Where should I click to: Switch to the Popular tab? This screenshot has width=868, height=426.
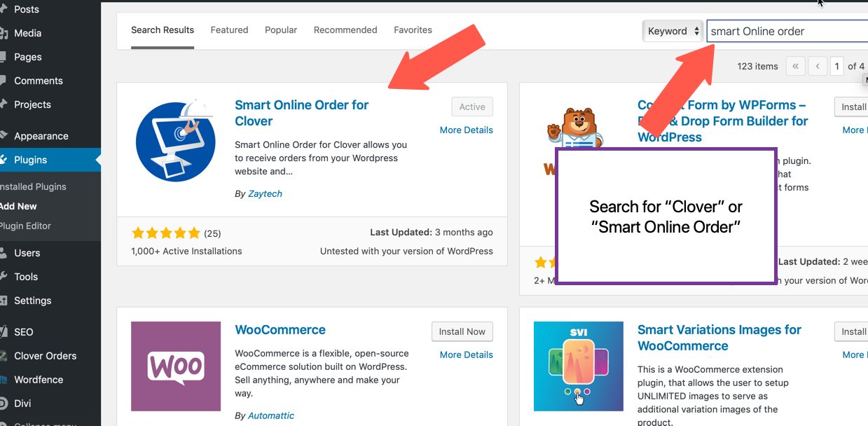281,30
